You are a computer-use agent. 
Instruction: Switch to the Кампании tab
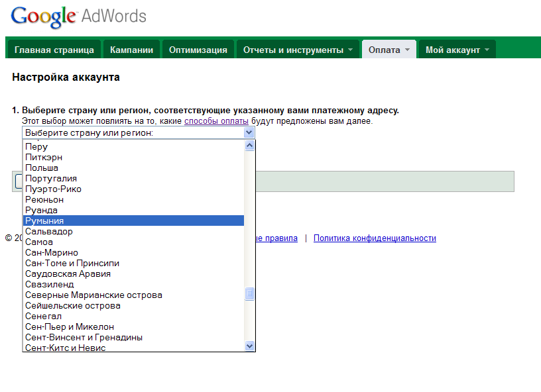click(131, 50)
